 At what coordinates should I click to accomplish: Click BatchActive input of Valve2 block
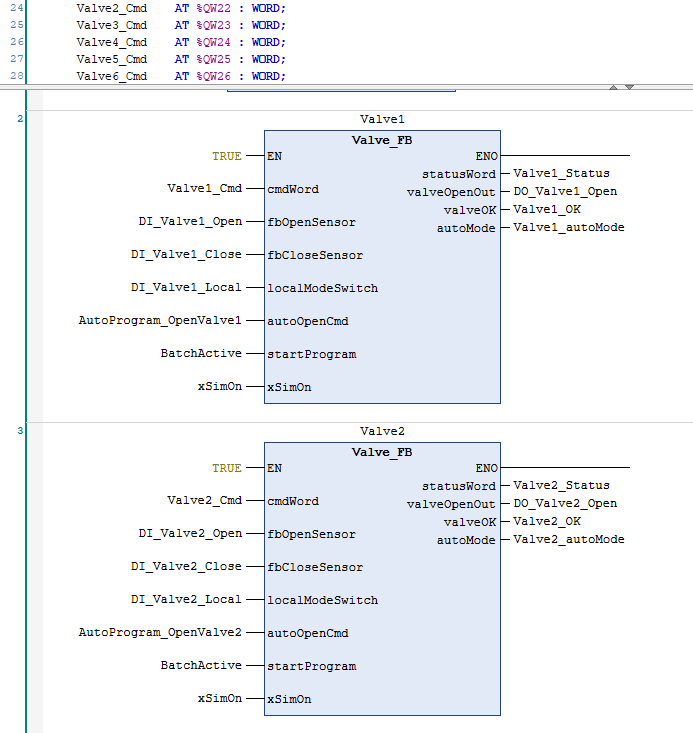(x=201, y=665)
